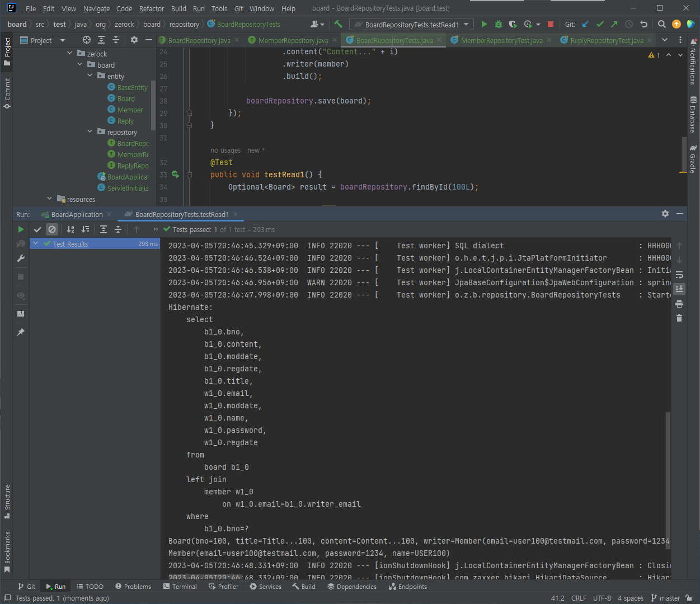Expand All icon in Project panel header
The image size is (700, 604).
[101, 40]
